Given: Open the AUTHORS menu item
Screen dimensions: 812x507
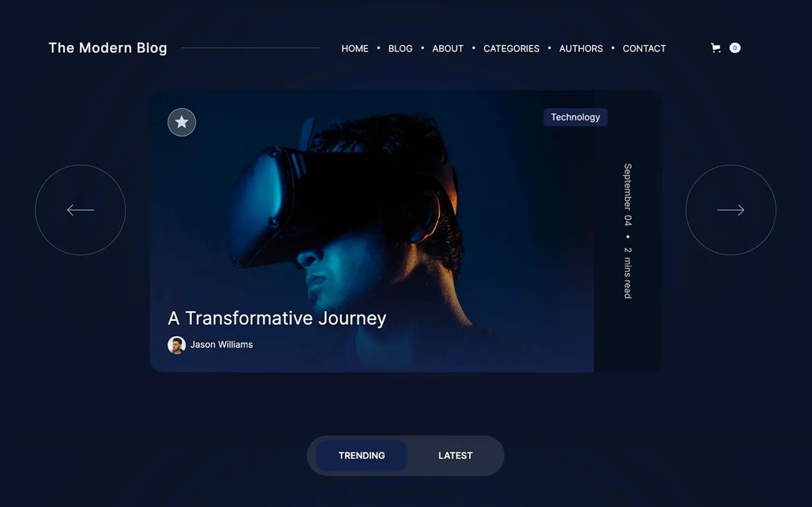Looking at the screenshot, I should [x=581, y=49].
